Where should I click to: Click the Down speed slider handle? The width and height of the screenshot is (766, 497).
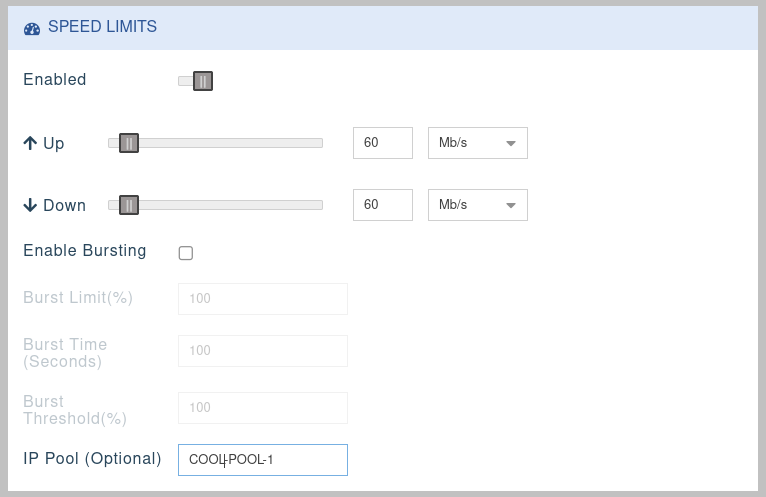[x=128, y=205]
